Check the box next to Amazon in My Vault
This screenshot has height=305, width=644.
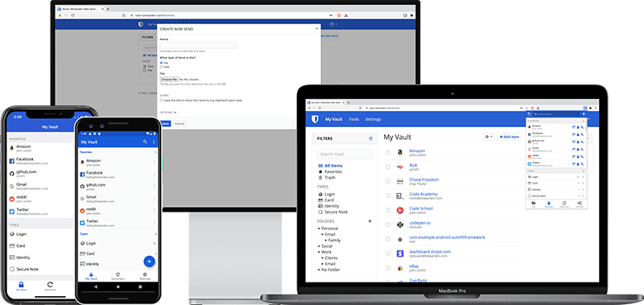[x=388, y=153]
